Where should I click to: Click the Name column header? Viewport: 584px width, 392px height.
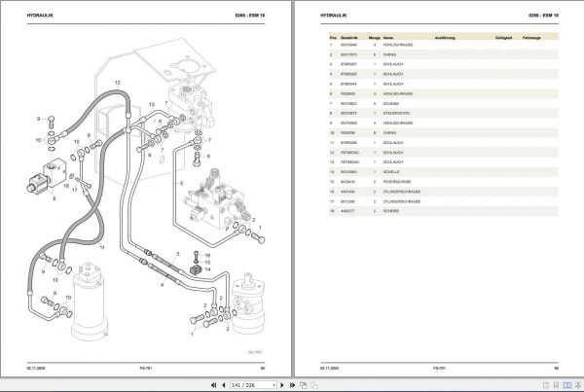point(388,38)
